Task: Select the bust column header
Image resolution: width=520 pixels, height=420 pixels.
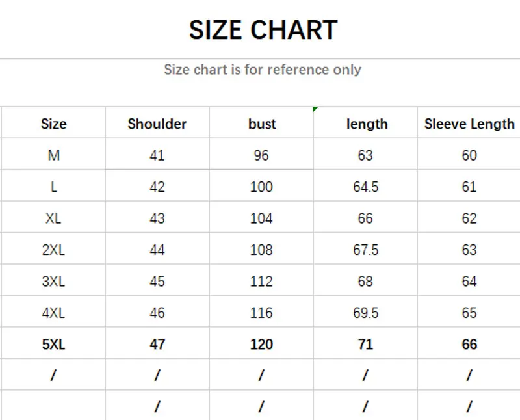Action: [x=262, y=124]
